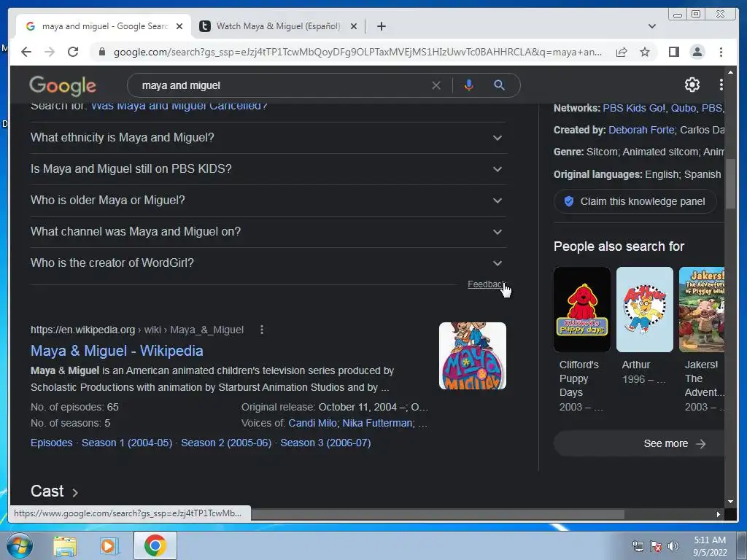Expand 'Is Maya and Miguel still on PBS KIDS?'
This screenshot has height=560, width=747.
click(x=268, y=169)
